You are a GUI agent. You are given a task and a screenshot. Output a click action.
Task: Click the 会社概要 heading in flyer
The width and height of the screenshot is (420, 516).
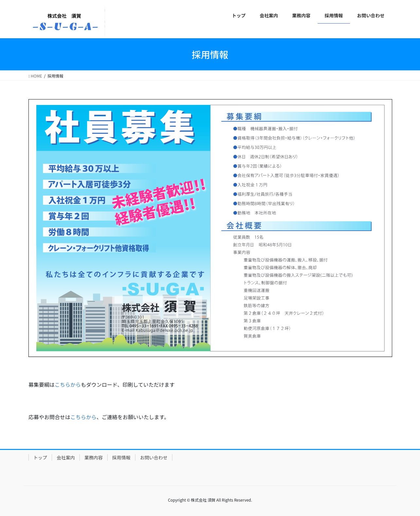click(244, 226)
